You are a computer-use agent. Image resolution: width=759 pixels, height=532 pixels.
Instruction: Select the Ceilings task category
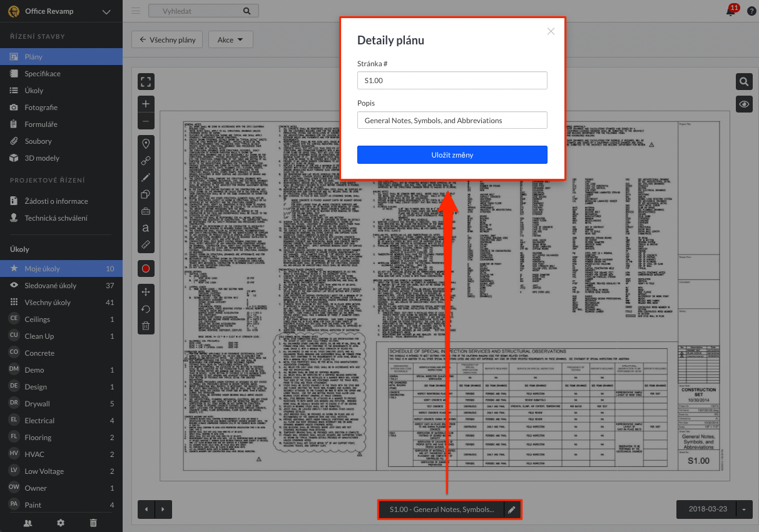coord(61,319)
